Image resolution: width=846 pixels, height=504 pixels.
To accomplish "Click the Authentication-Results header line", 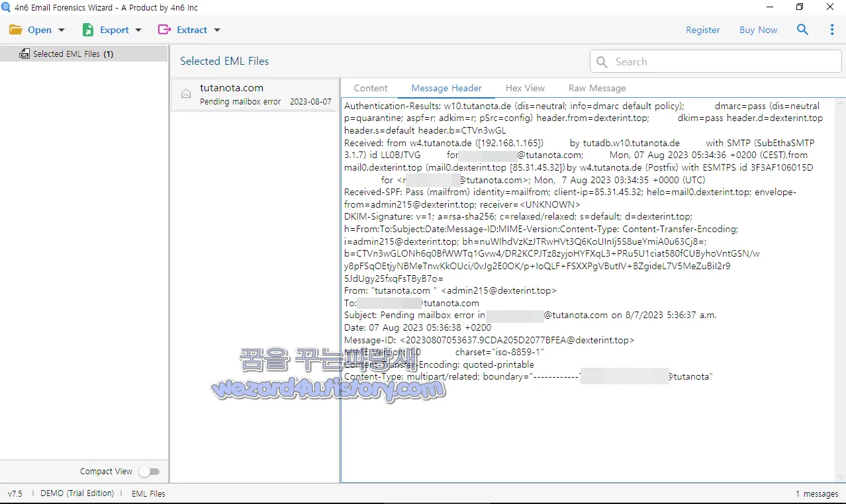I will tap(584, 118).
